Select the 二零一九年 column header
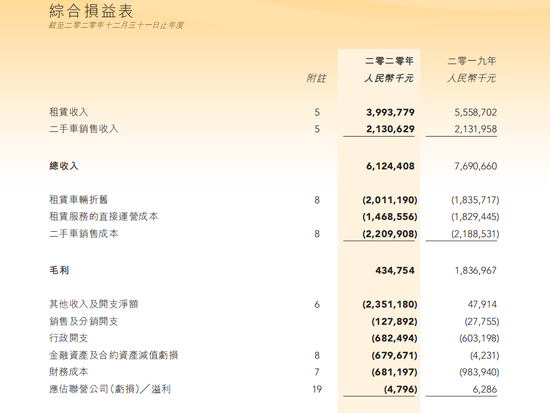The height and width of the screenshot is (413, 550). coord(472,61)
